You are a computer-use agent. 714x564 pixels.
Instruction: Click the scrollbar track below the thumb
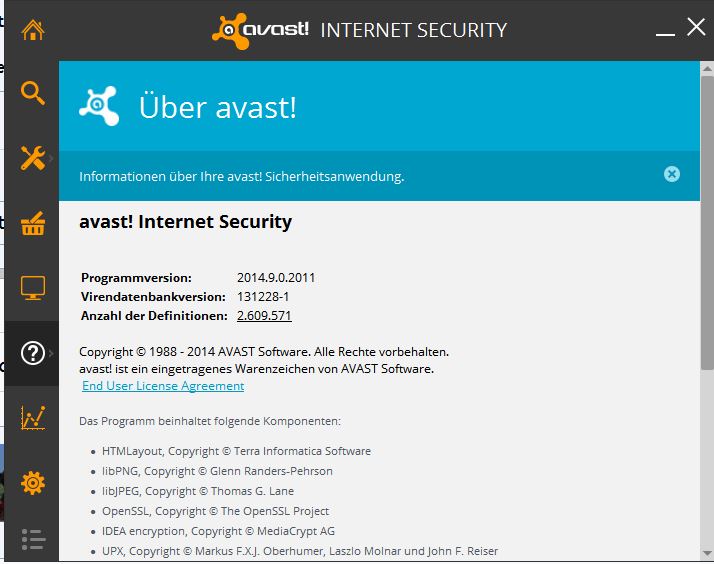[x=707, y=460]
